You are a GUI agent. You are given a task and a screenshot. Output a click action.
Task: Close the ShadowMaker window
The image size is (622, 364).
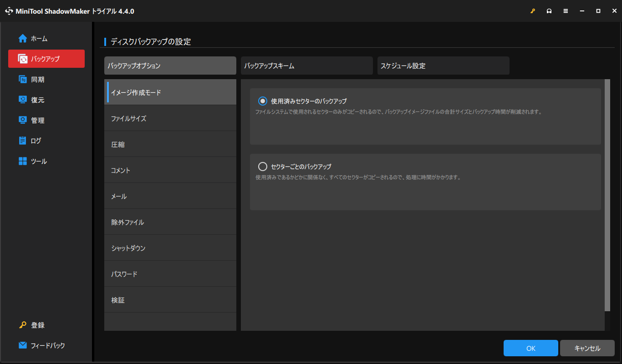point(614,11)
